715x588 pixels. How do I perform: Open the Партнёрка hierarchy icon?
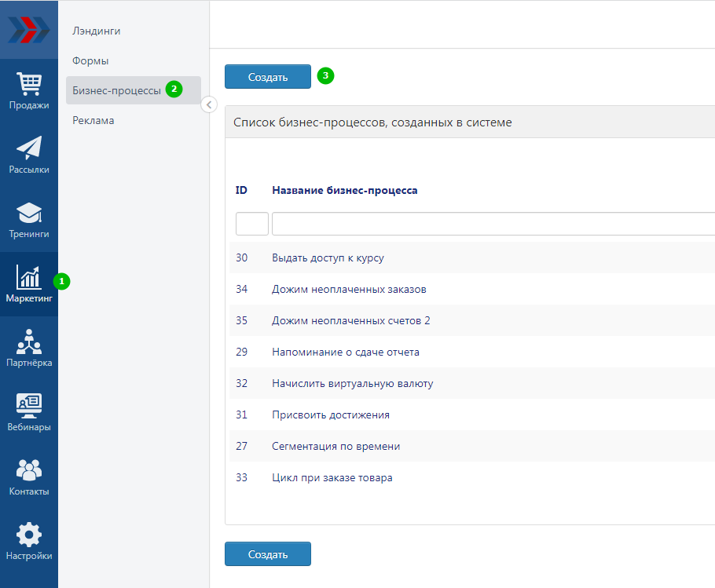pos(29,341)
